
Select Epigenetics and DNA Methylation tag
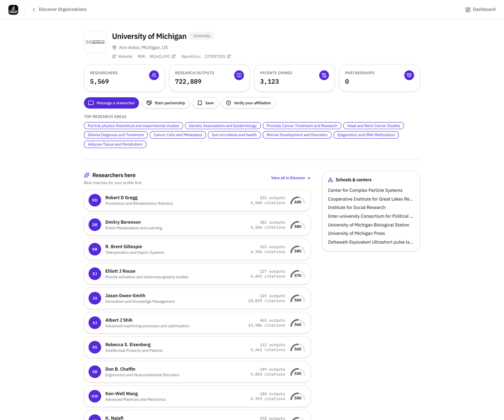coord(366,135)
